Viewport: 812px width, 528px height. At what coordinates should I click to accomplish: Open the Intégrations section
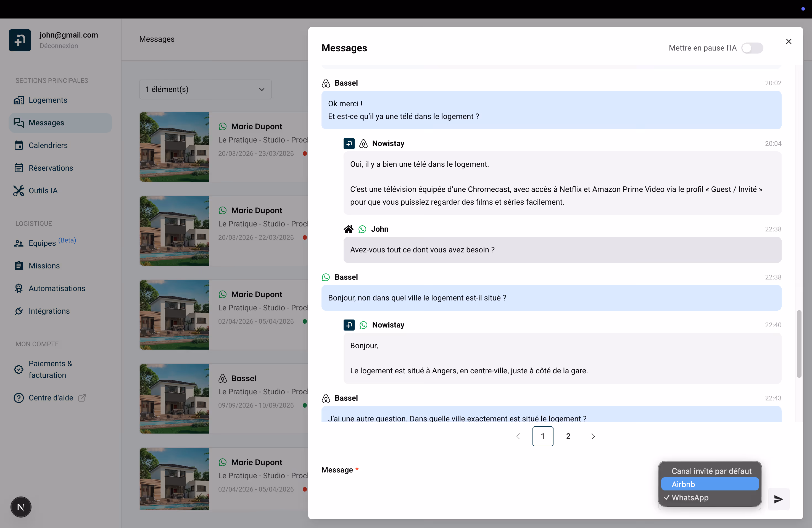(49, 311)
